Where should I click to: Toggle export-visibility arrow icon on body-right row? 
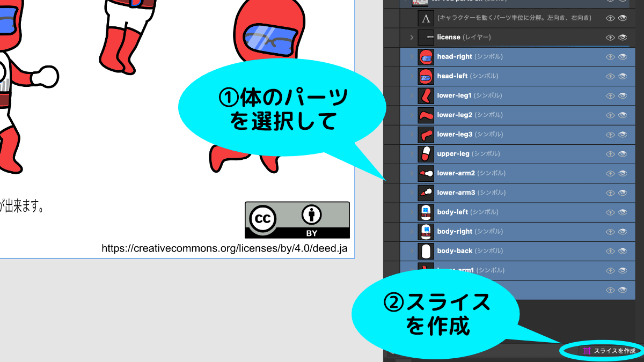point(610,232)
